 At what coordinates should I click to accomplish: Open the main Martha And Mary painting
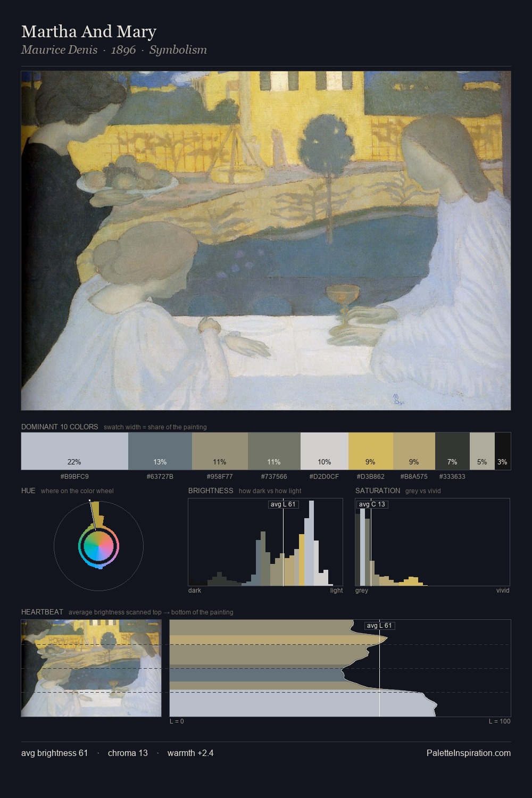266,241
